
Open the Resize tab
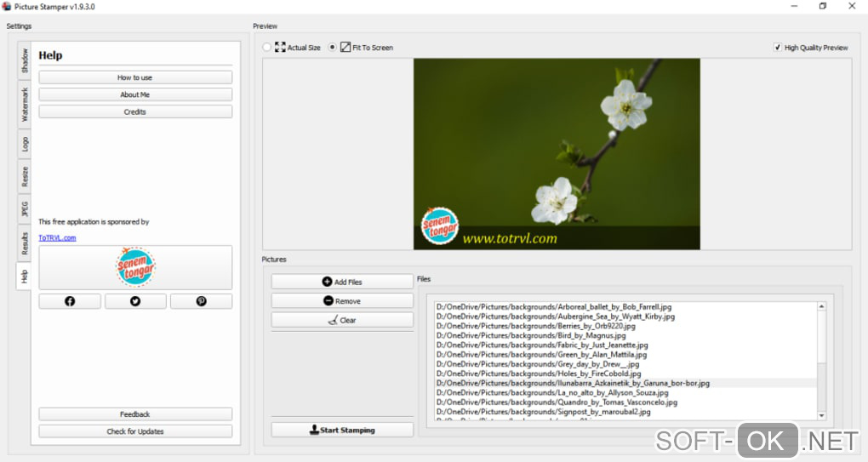[25, 176]
